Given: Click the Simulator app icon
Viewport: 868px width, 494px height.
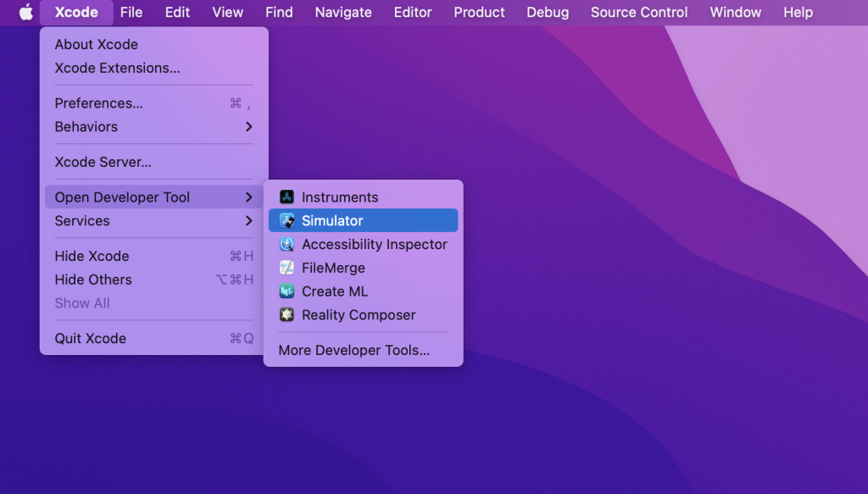Looking at the screenshot, I should [x=287, y=220].
